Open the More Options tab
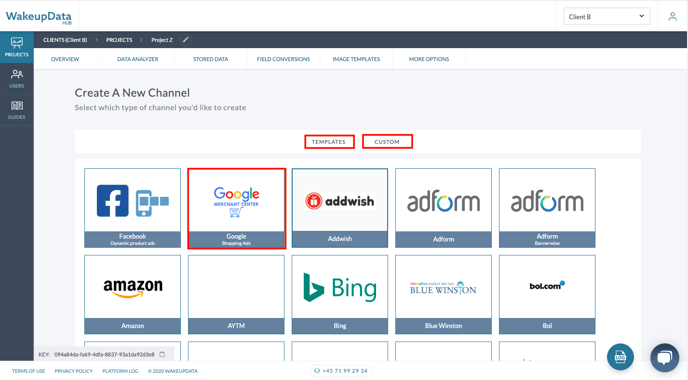 coord(429,59)
